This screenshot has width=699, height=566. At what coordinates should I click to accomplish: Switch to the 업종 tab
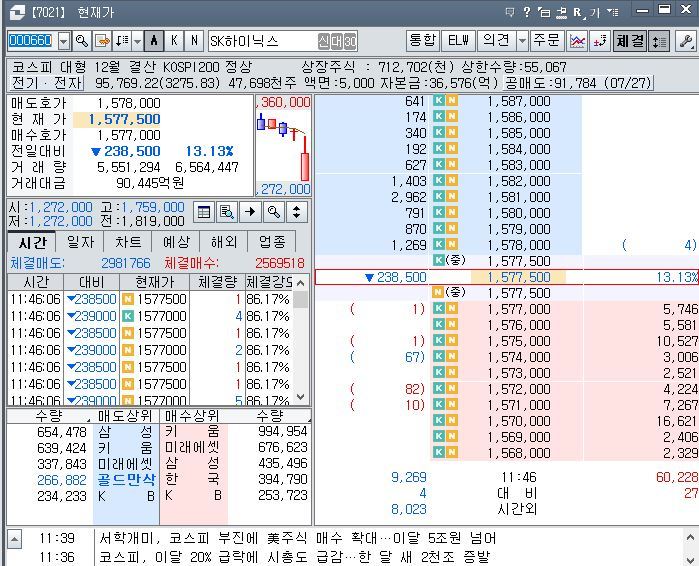pos(271,242)
